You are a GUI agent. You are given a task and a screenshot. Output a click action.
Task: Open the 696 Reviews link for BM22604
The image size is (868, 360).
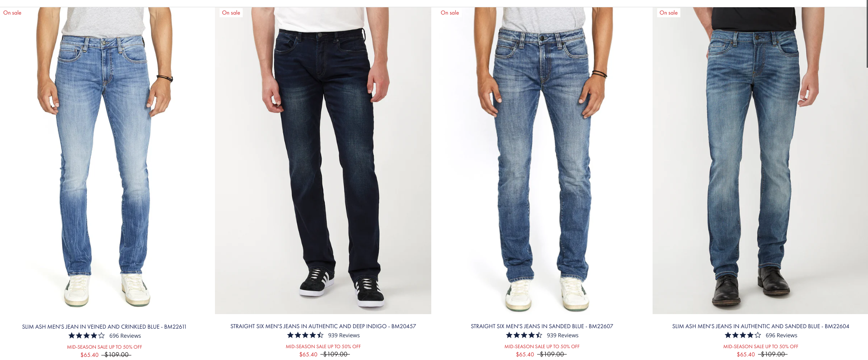(x=781, y=335)
